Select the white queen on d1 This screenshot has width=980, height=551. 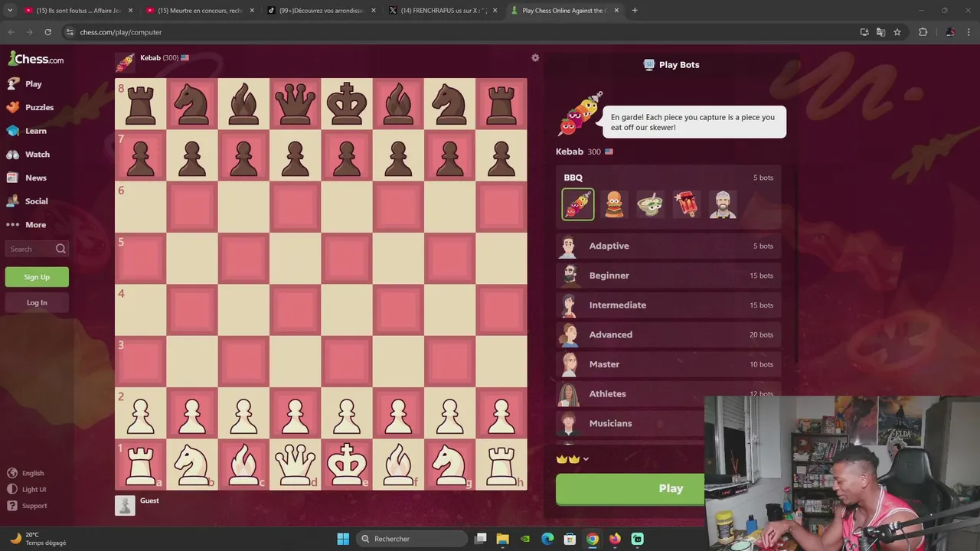[x=296, y=465]
